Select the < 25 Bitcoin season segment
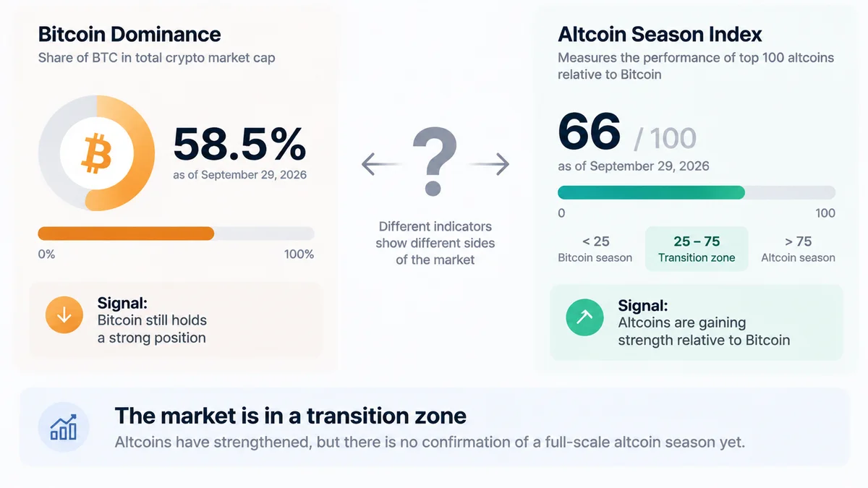868x488 pixels. [x=595, y=249]
